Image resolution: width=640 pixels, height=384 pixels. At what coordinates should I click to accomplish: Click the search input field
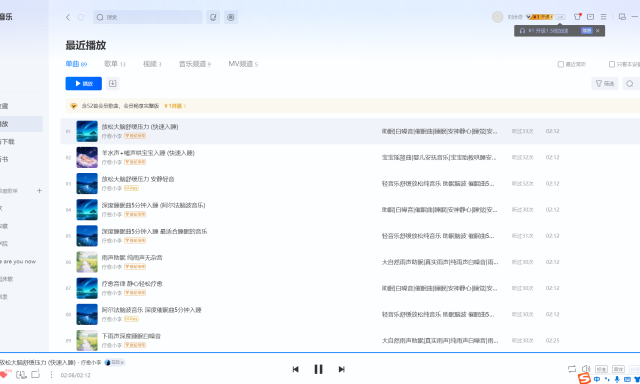point(148,17)
